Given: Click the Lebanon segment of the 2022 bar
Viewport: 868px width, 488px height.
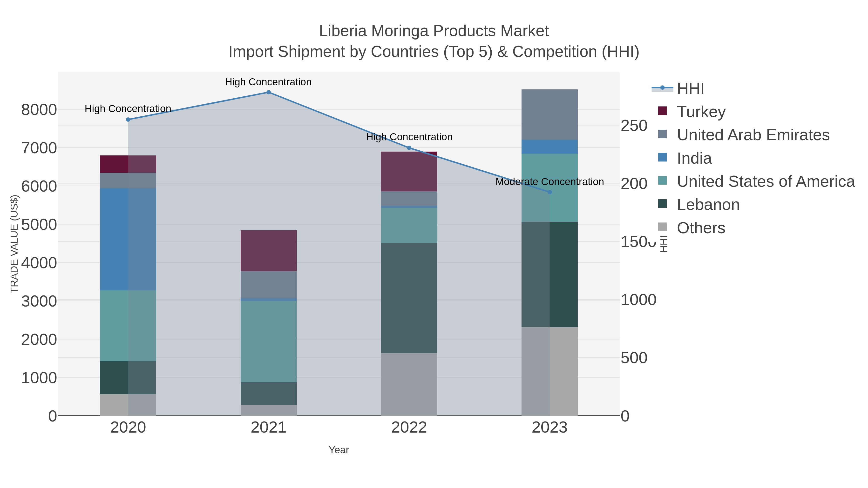Looking at the screenshot, I should (x=409, y=298).
